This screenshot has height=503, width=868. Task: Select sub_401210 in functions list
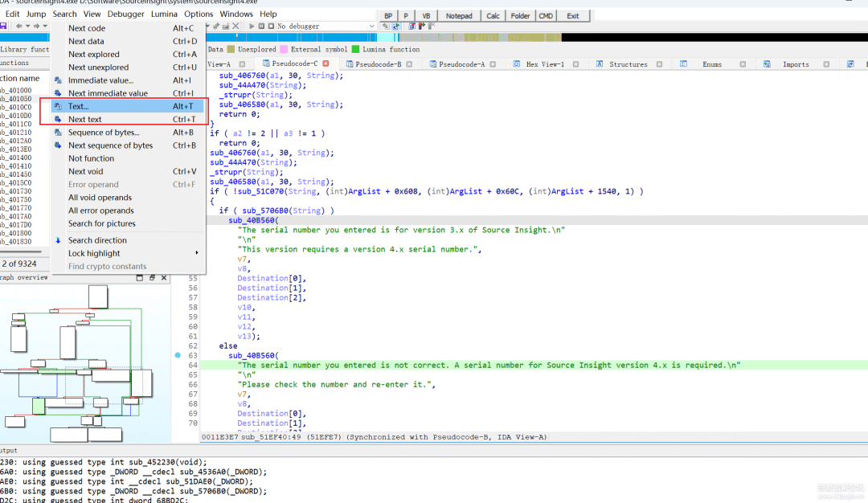[16, 133]
